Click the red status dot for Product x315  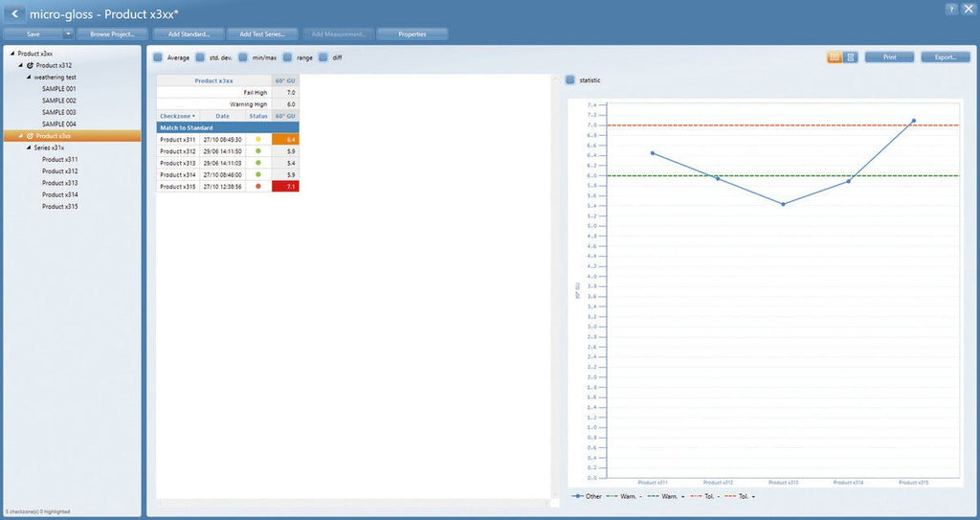[258, 186]
